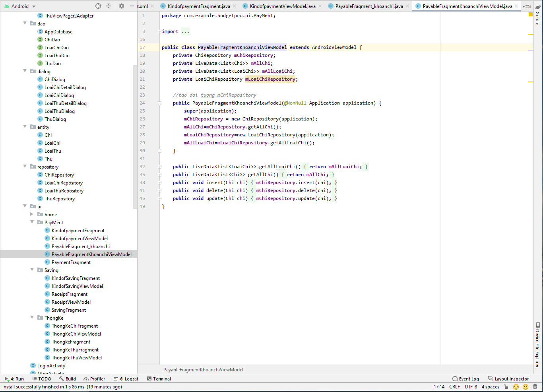This screenshot has width=543, height=392.
Task: Click the locate-in-project target icon
Action: click(x=98, y=6)
